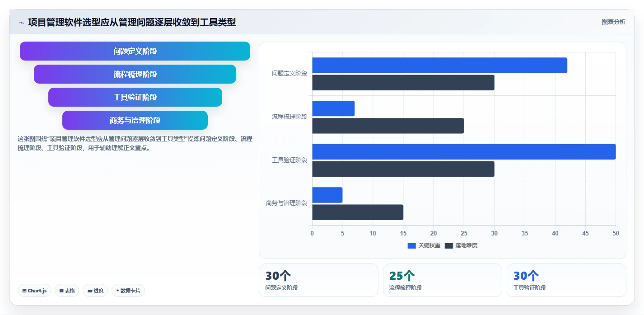Open the 30个 问题定义阶段 data card
This screenshot has height=315, width=644.
318,280
